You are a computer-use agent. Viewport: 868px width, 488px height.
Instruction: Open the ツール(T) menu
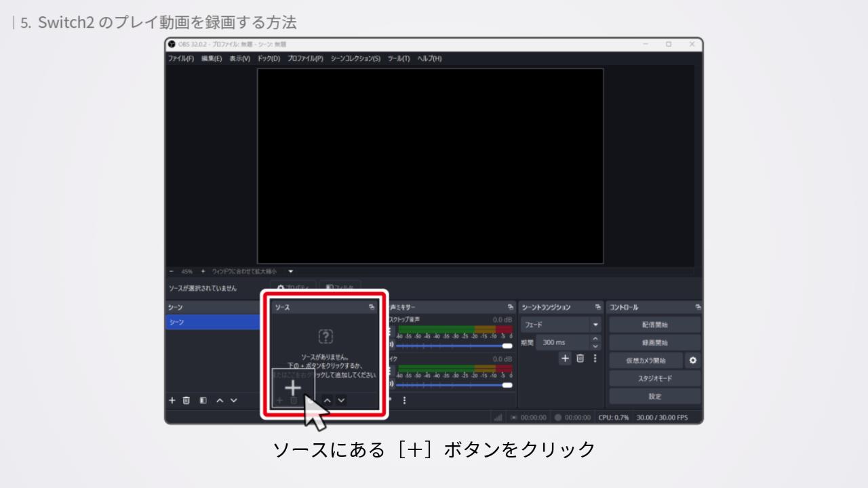click(x=399, y=59)
